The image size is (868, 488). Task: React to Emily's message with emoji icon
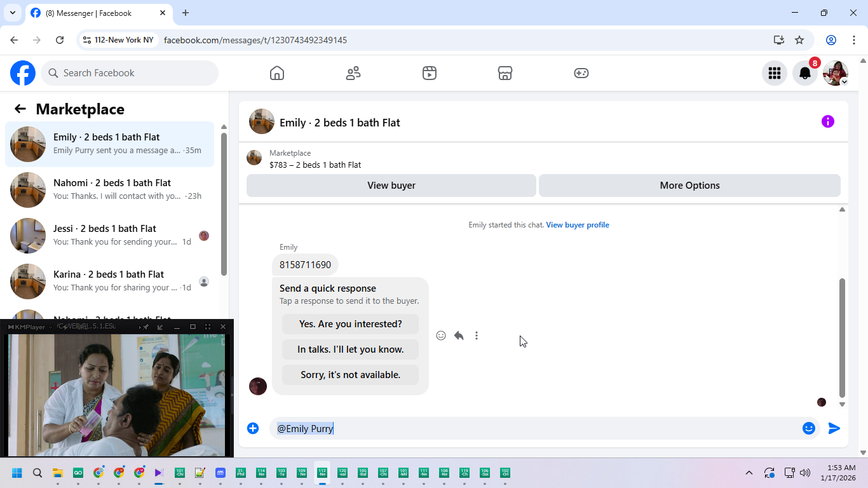[x=441, y=335]
